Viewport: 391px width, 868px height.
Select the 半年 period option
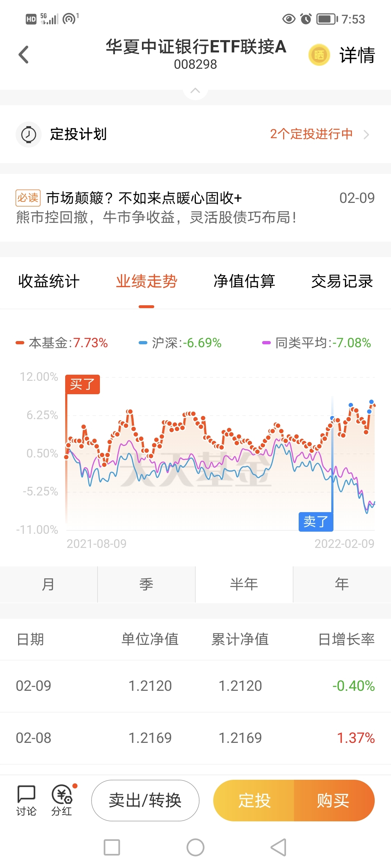tap(244, 584)
